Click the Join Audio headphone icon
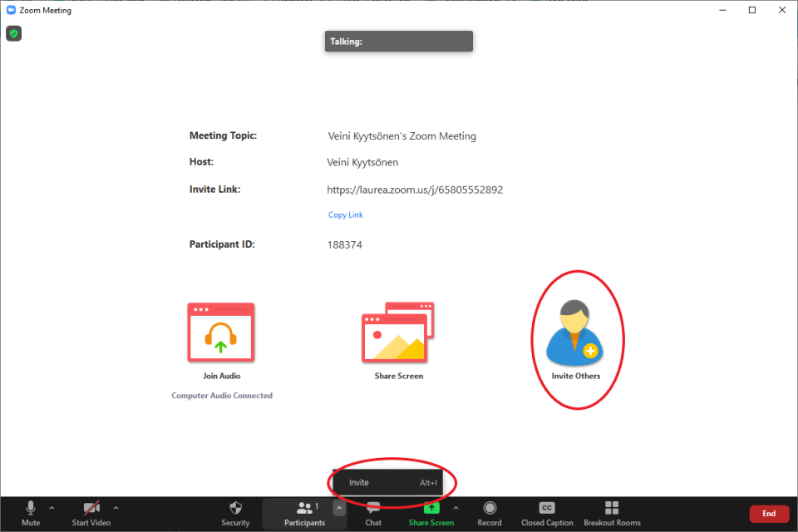Screen dimensions: 798x532 point(221,332)
